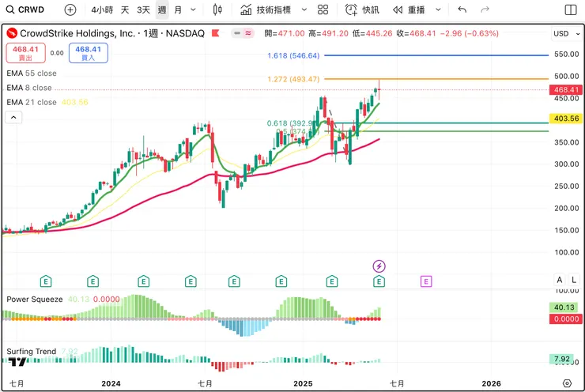
Task: Click the CrowdStrike Holdings, Inc. title
Action: point(77,33)
